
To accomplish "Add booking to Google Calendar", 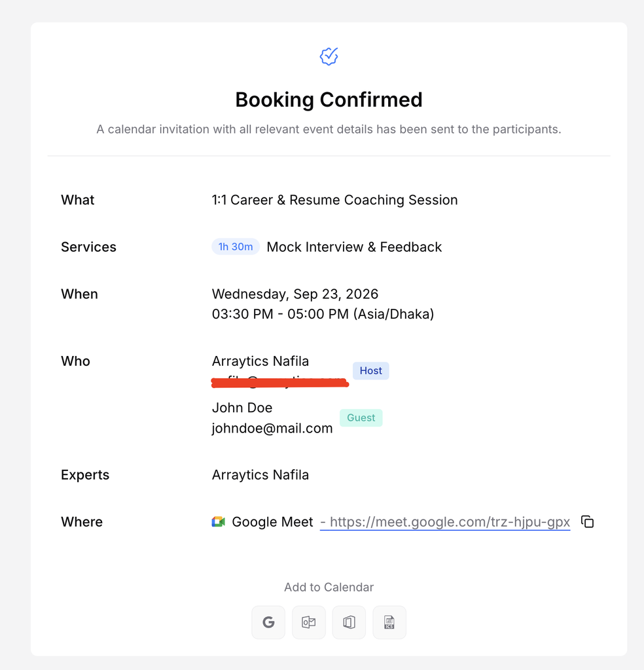I will [268, 622].
